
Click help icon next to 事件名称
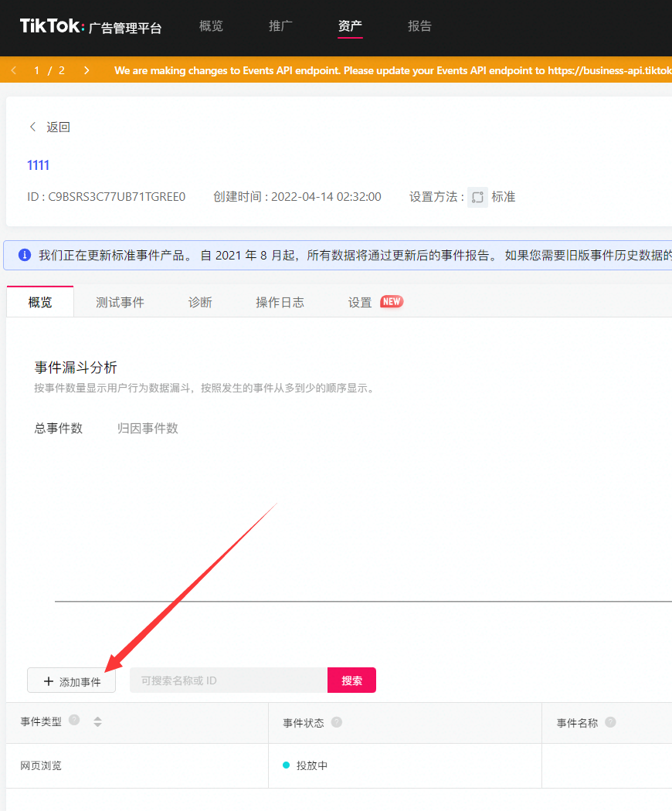610,722
